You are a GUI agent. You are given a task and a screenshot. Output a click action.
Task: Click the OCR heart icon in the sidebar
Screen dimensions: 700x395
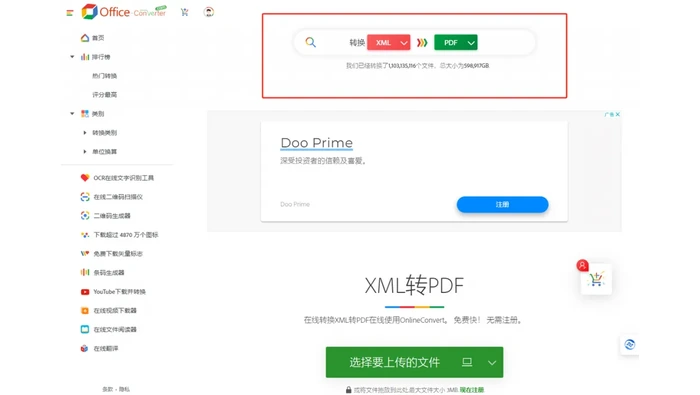tap(85, 178)
